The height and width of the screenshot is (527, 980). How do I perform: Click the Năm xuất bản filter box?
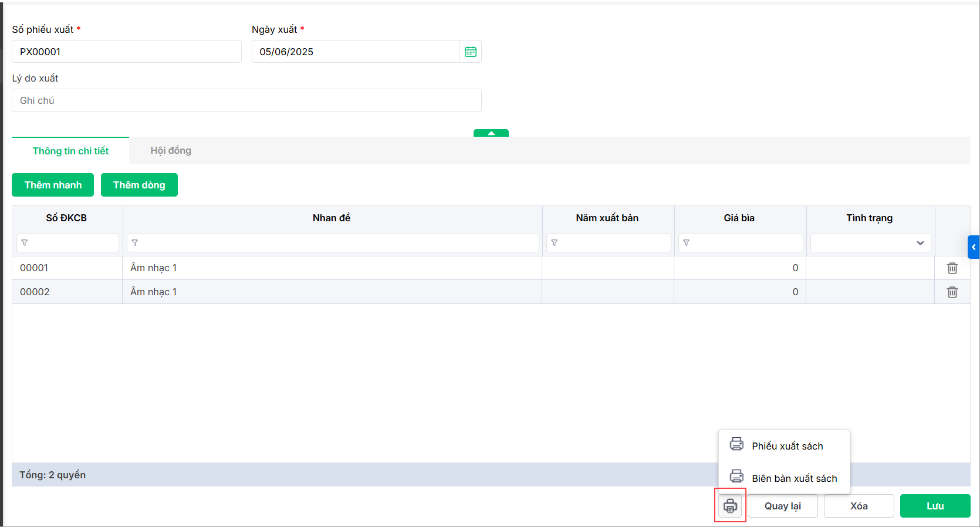[x=609, y=243]
